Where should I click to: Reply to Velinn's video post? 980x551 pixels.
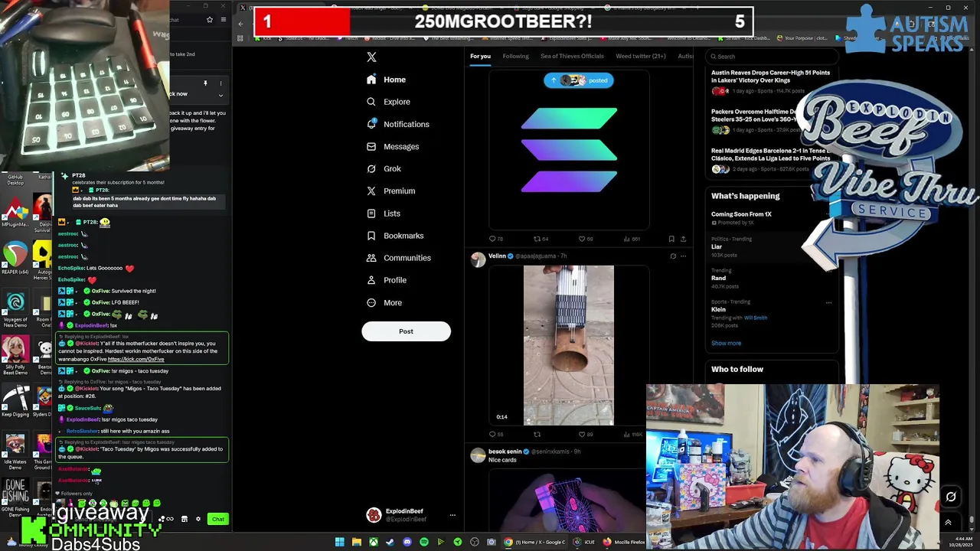pyautogui.click(x=492, y=434)
